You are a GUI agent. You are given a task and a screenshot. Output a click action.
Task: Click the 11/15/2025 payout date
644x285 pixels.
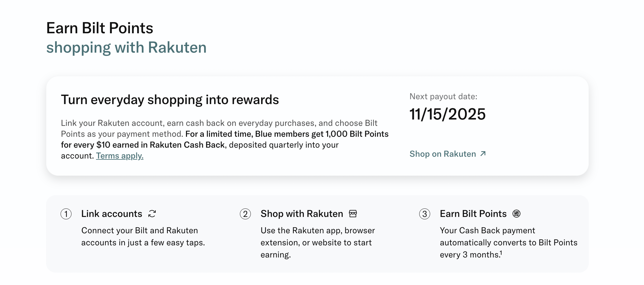pyautogui.click(x=448, y=114)
